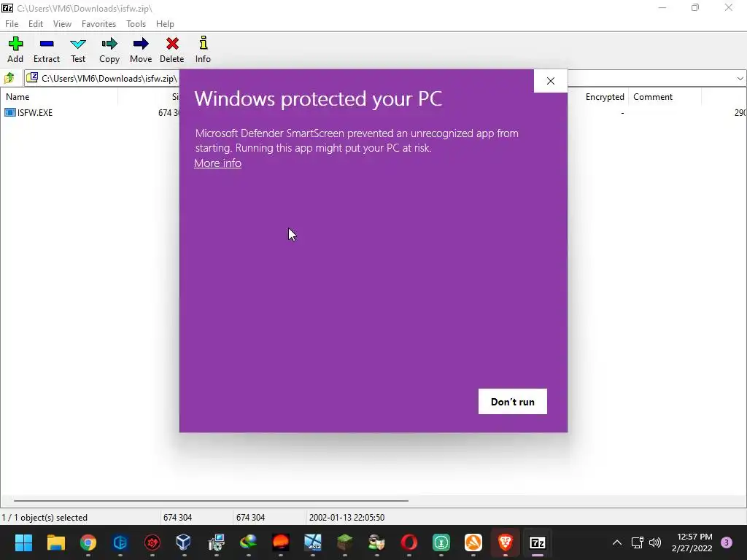Viewport: 747px width, 560px height.
Task: Open Brave browser from the taskbar
Action: (x=505, y=542)
